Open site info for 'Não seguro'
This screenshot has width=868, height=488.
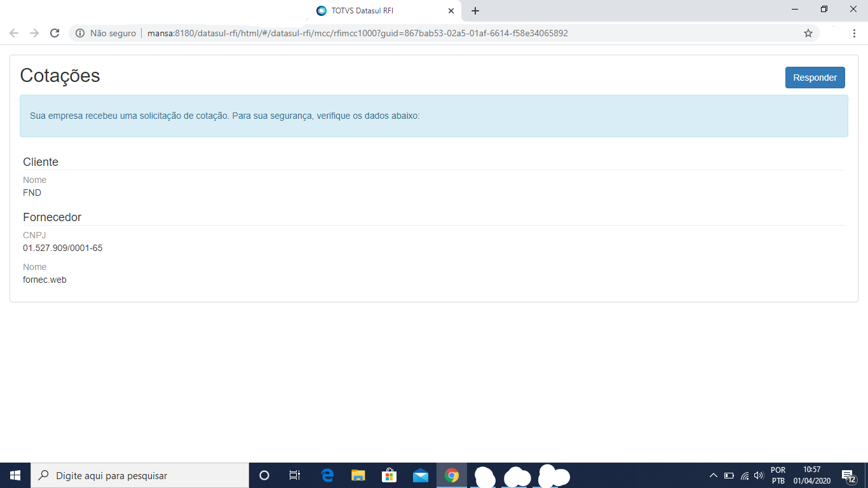(x=105, y=33)
